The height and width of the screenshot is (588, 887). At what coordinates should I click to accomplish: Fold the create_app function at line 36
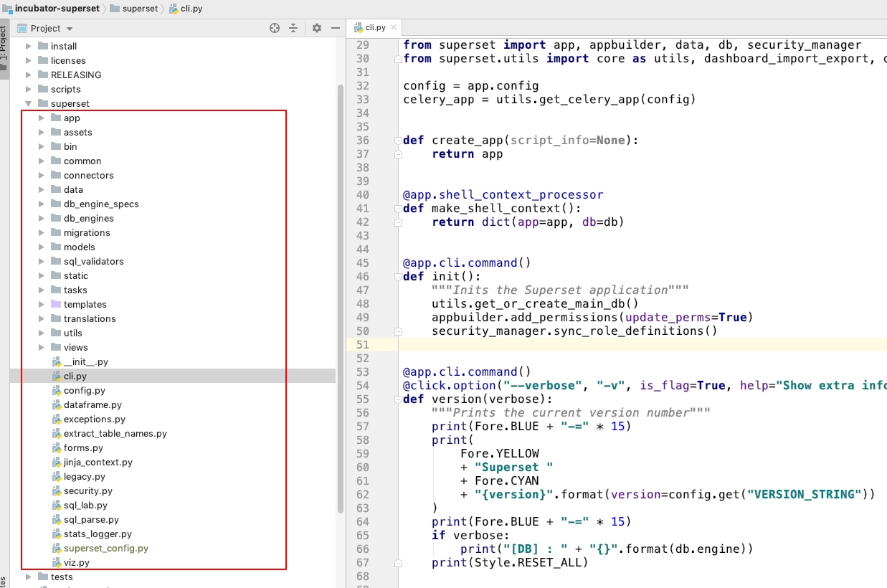pos(397,141)
